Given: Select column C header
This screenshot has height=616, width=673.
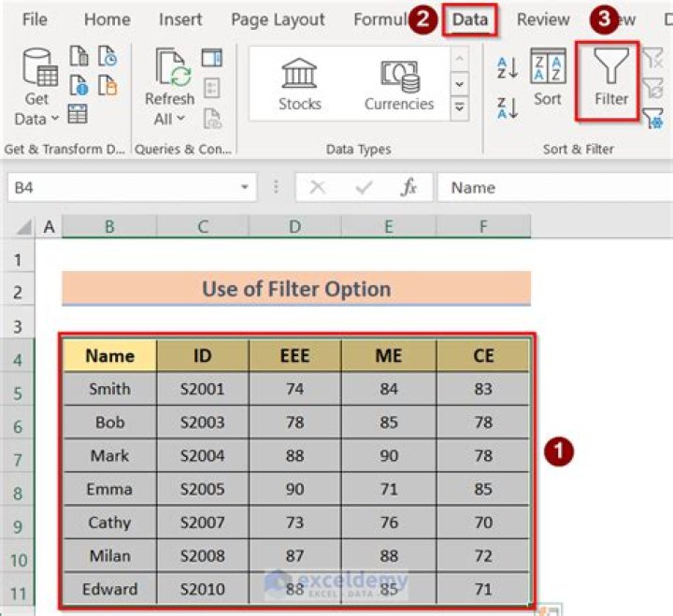Looking at the screenshot, I should [x=203, y=226].
